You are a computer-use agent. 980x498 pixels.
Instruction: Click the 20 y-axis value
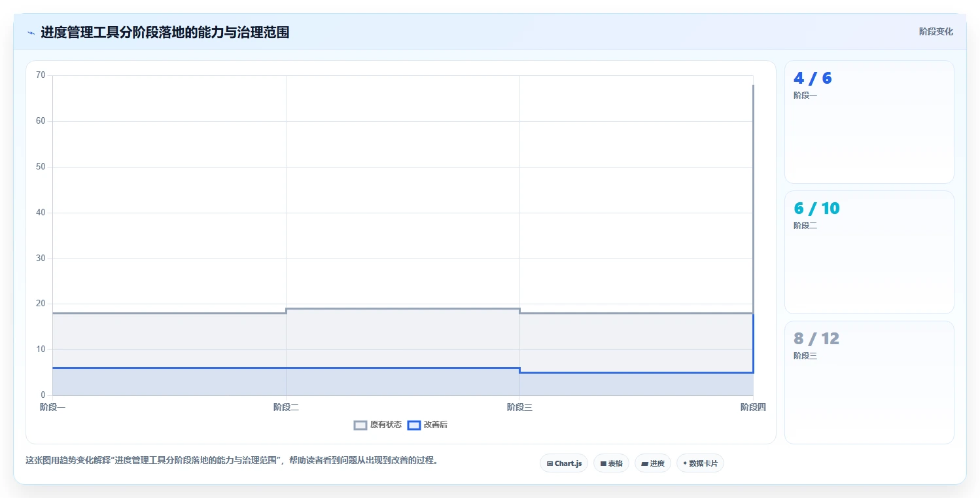[x=41, y=304]
